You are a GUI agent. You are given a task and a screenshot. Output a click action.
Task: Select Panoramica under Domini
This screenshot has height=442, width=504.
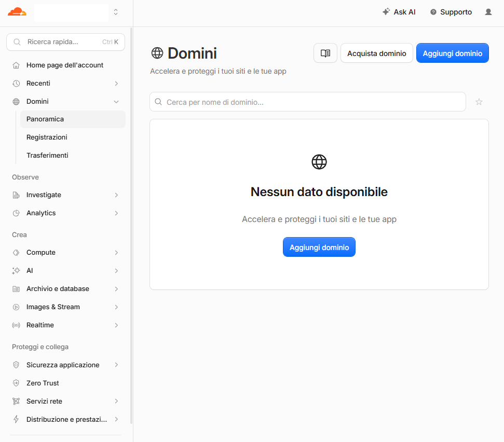tap(73, 119)
